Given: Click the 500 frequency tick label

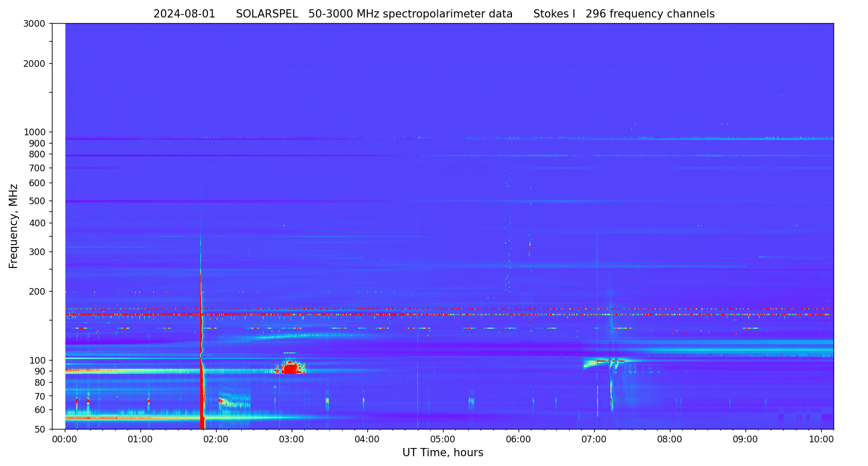Looking at the screenshot, I should point(37,201).
